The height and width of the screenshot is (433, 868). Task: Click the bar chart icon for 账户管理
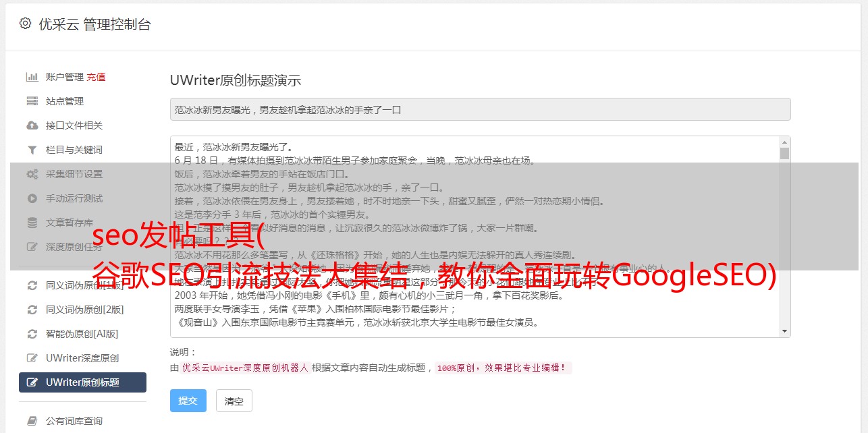coord(32,77)
